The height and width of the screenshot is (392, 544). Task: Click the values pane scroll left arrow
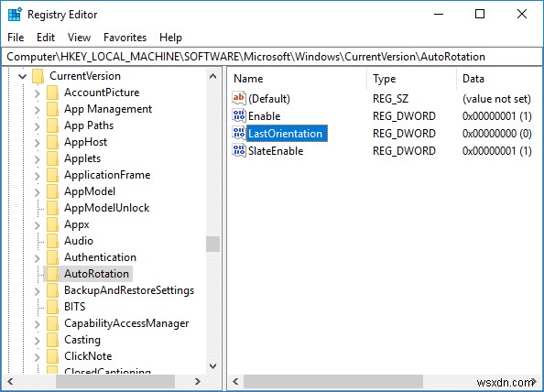click(235, 382)
